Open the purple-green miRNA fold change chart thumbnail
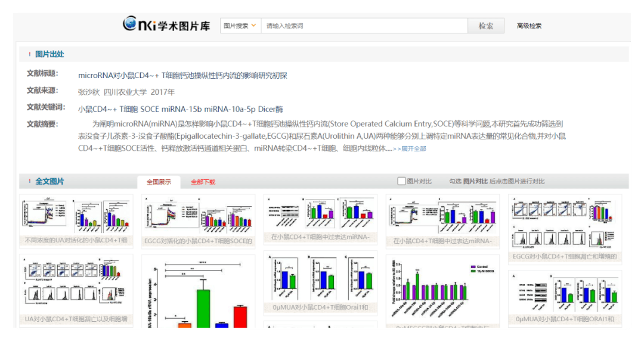This screenshot has height=342, width=644. pos(442,291)
